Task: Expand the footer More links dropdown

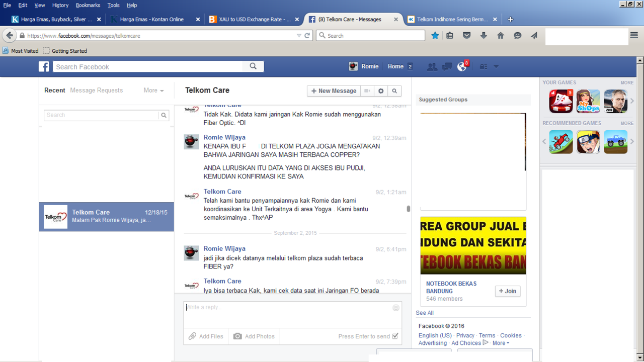Action: click(501, 343)
